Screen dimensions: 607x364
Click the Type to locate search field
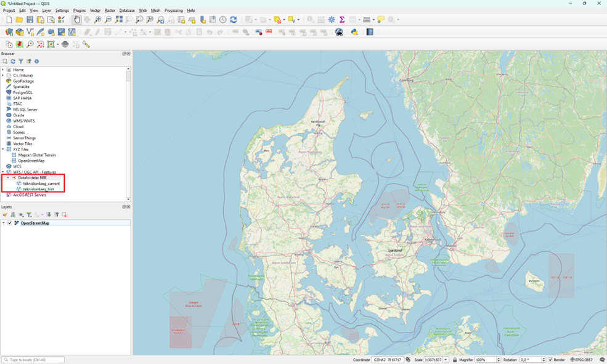click(34, 360)
